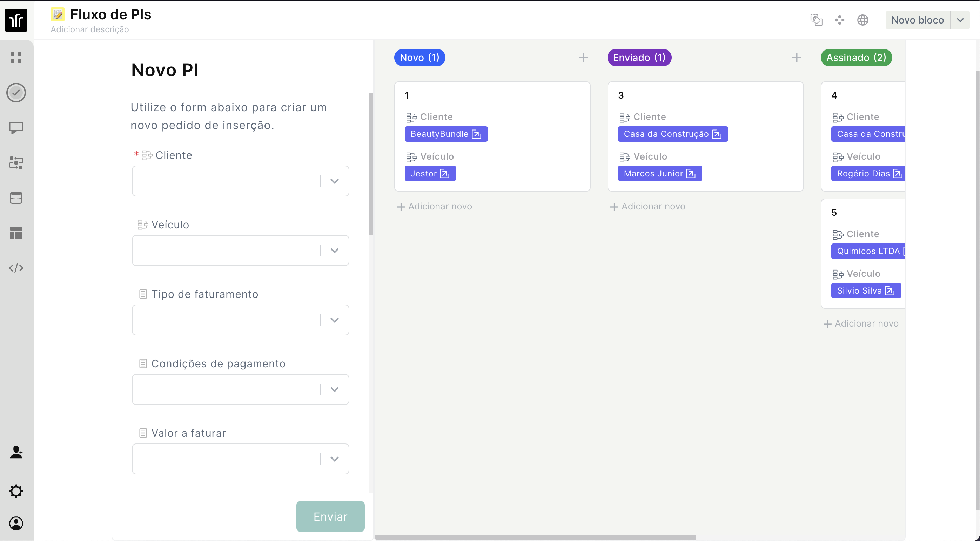The image size is (980, 541).
Task: Expand Novo bloco dropdown arrow
Action: 960,20
